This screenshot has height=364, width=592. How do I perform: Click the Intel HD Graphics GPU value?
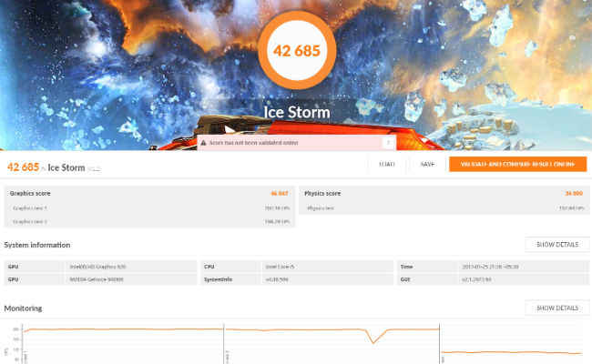[97, 267]
